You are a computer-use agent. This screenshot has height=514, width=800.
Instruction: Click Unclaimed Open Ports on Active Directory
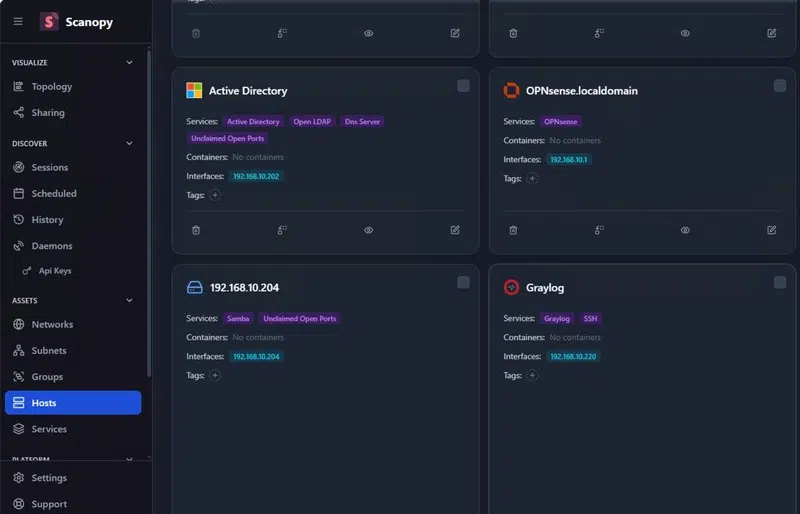[228, 138]
